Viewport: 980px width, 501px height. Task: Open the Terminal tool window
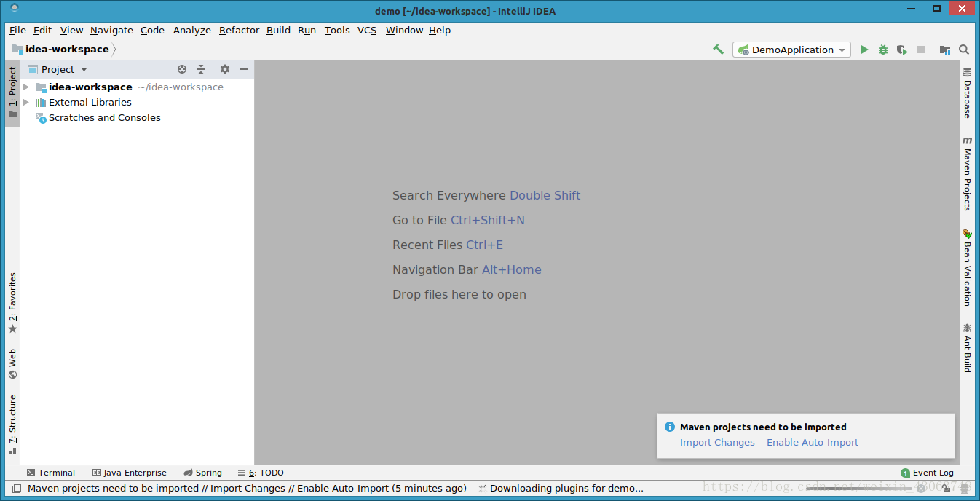click(x=50, y=473)
